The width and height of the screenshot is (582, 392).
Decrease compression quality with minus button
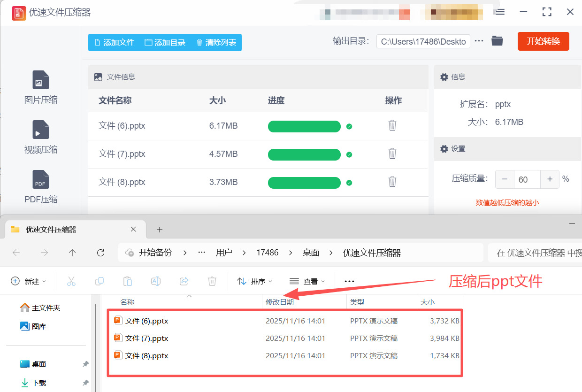[505, 179]
